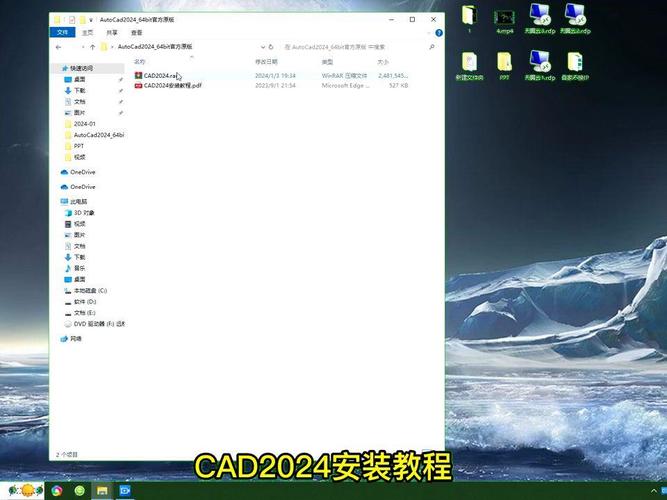The image size is (667, 500).
Task: Click the address bar path AutoCad2024_64bit官方原版
Action: click(x=155, y=46)
